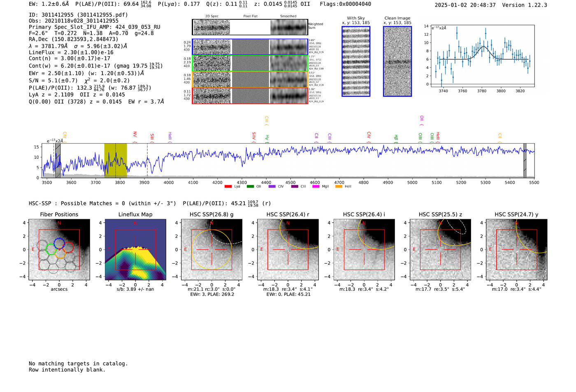
Task: View the HSC SSP r-band image
Action: pos(288,250)
